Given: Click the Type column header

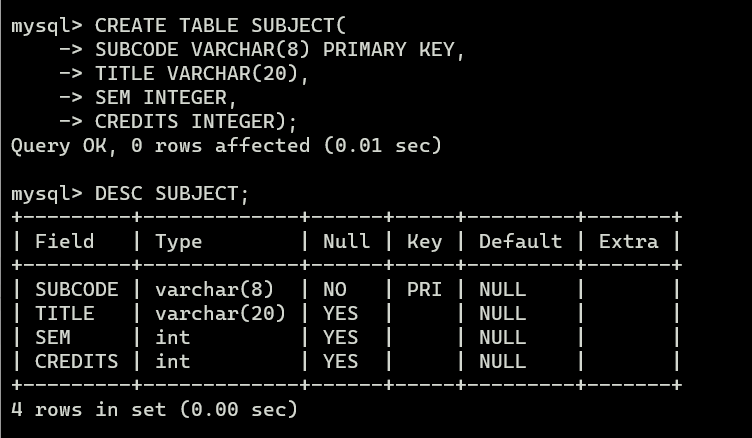Looking at the screenshot, I should click(178, 242).
